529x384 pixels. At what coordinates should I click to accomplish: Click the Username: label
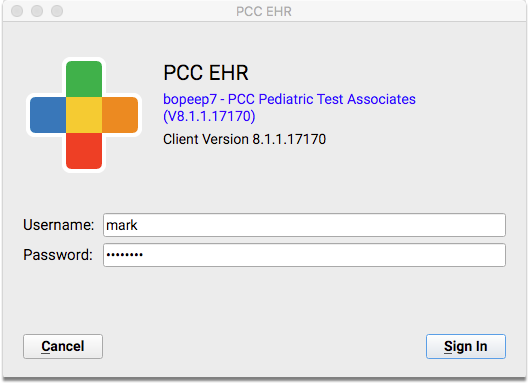58,225
